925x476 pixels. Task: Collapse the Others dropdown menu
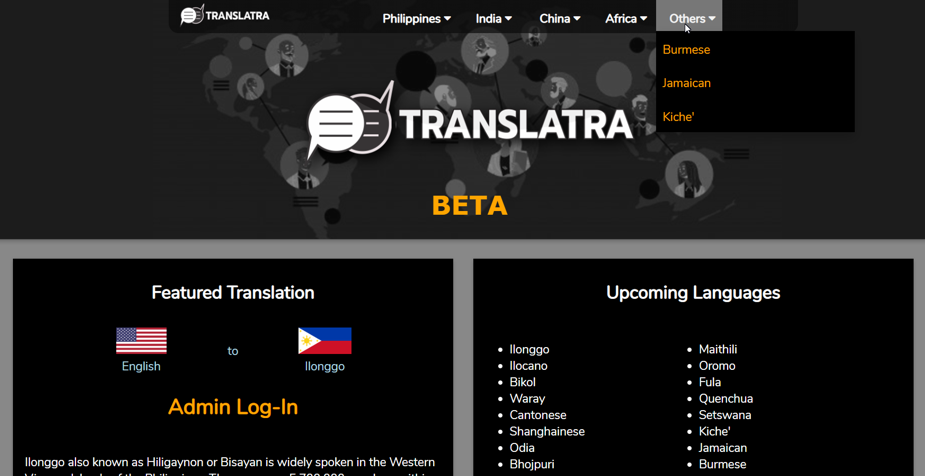point(691,18)
